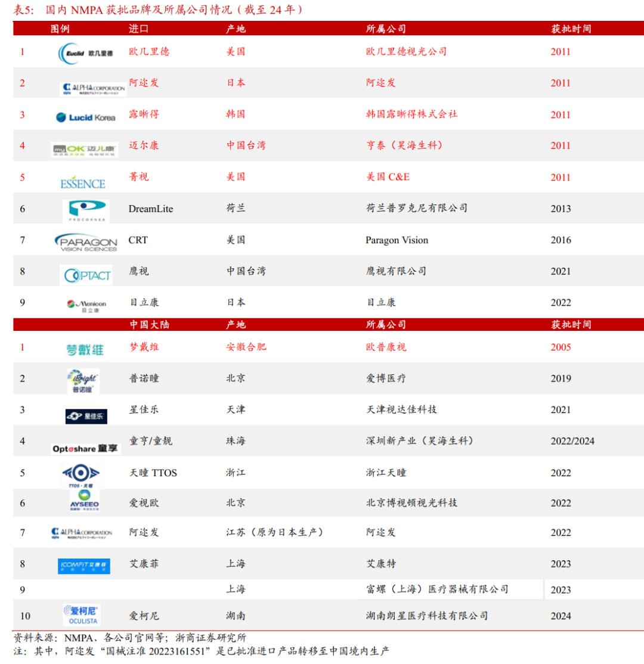Select the 韩国 origin cell
The height and width of the screenshot is (664, 644).
(236, 114)
